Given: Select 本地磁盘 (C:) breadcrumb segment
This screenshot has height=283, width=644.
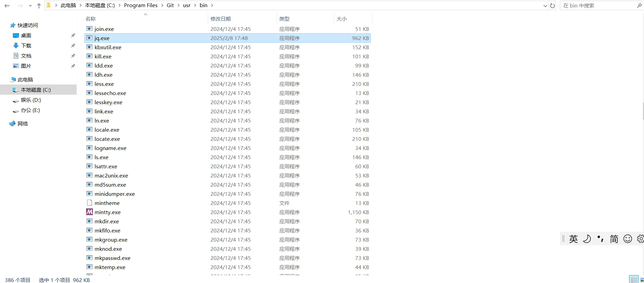Looking at the screenshot, I should pyautogui.click(x=100, y=5).
